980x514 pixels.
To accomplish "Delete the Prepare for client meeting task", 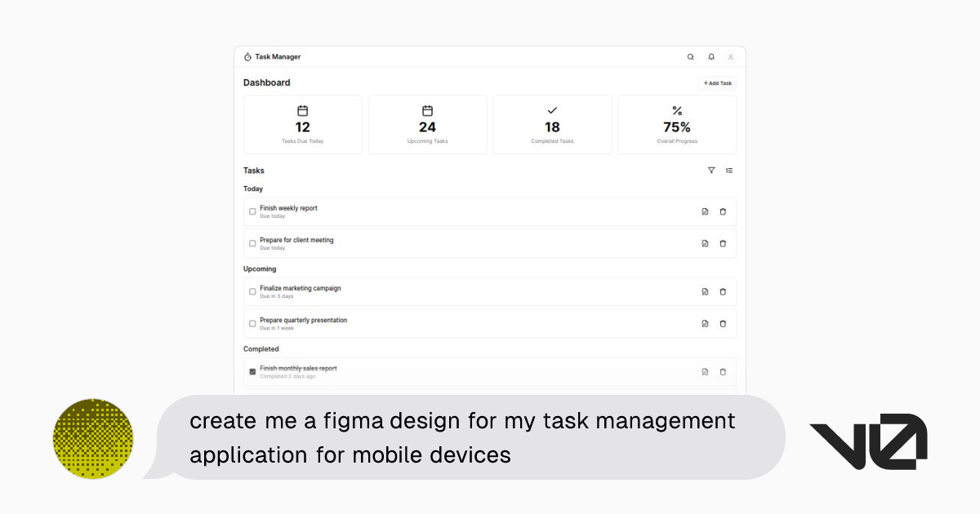I will [x=724, y=243].
